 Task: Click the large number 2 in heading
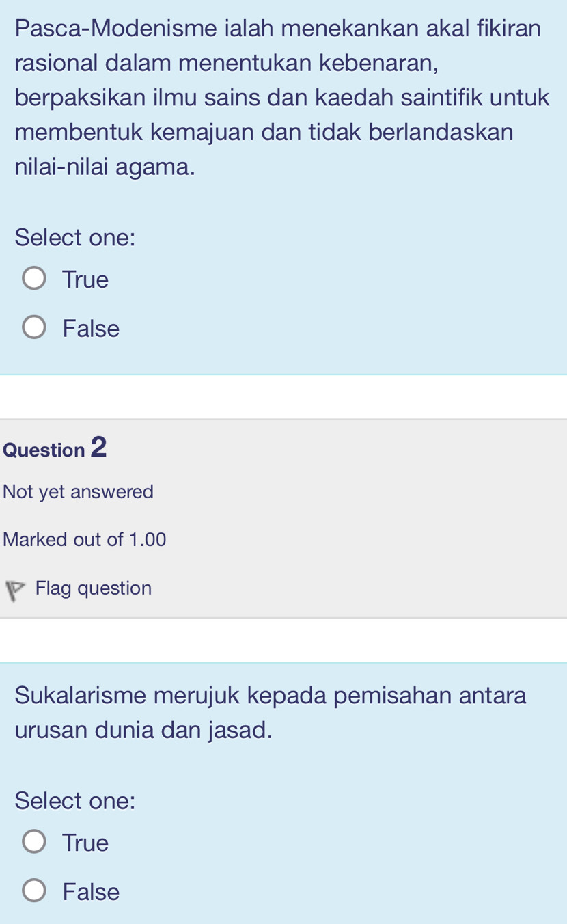click(98, 447)
